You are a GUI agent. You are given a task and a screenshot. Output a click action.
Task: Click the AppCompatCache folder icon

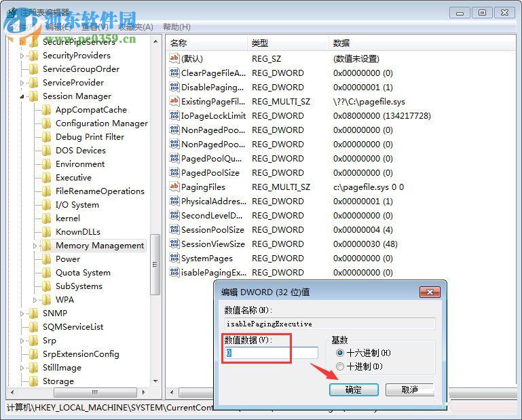(47, 110)
